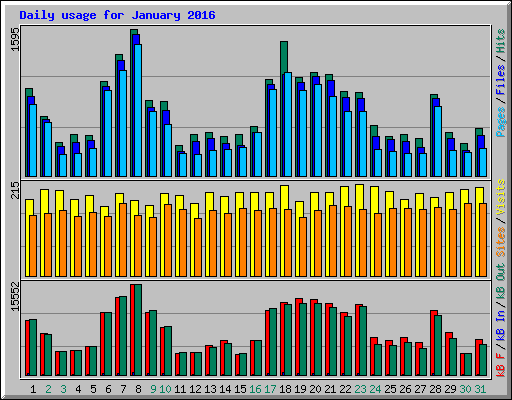Click the cyan Pages bar for day 28
This screenshot has height=400, width=512.
point(438,141)
